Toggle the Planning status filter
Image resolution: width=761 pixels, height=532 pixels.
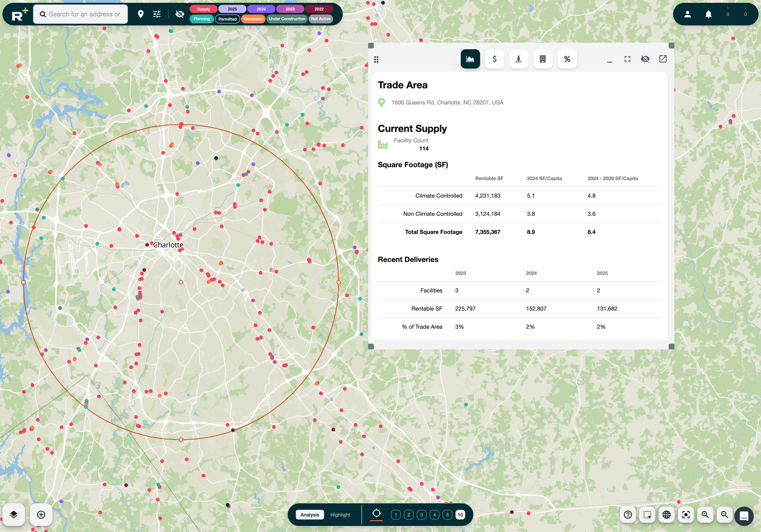201,19
